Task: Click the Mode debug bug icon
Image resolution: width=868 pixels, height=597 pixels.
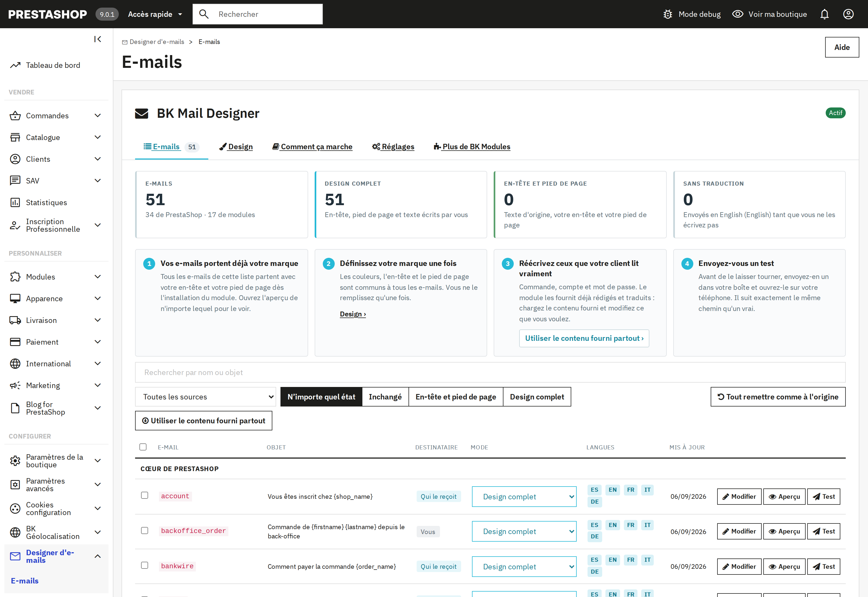Action: coord(668,14)
